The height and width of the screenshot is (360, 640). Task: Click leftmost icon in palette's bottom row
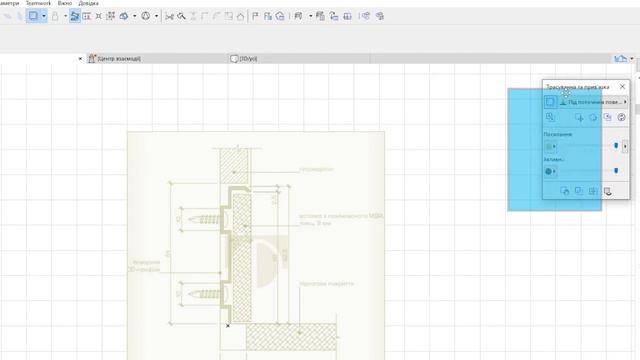pos(564,191)
